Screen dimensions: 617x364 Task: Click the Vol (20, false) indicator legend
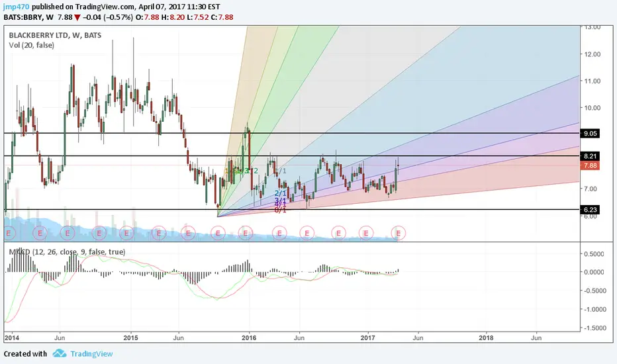[x=32, y=45]
